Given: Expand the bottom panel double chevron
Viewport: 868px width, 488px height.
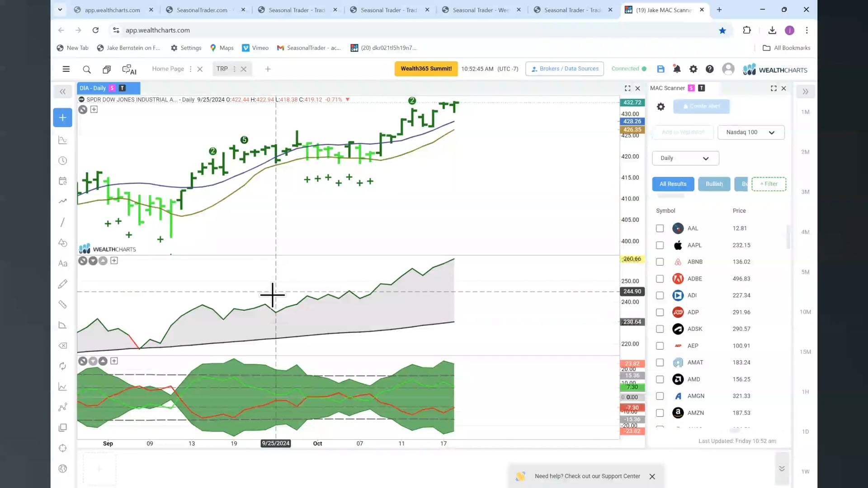Looking at the screenshot, I should (782, 469).
